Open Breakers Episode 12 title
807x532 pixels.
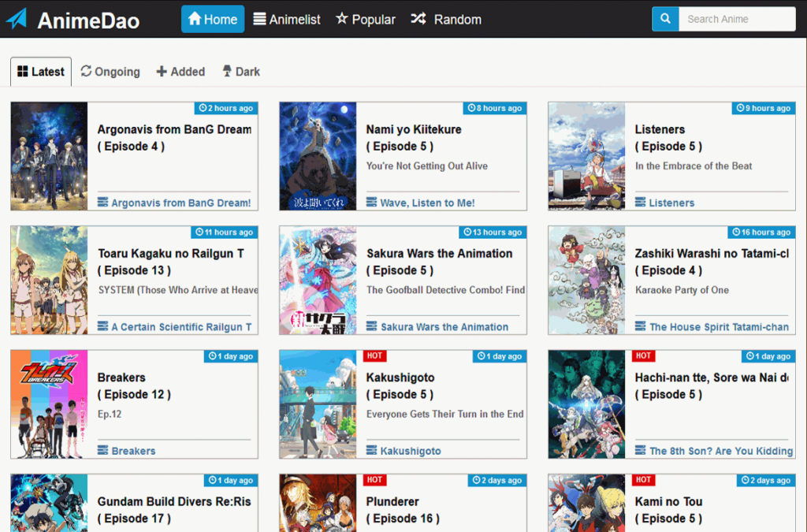[134, 386]
